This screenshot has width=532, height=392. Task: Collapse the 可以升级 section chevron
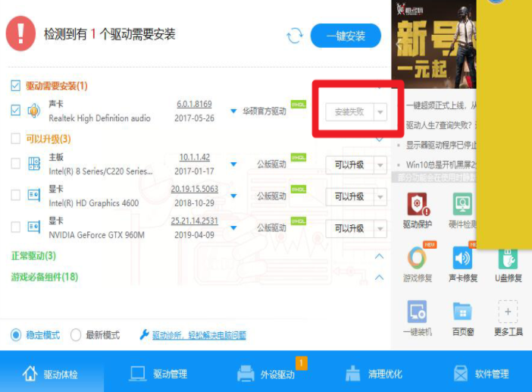(x=380, y=140)
